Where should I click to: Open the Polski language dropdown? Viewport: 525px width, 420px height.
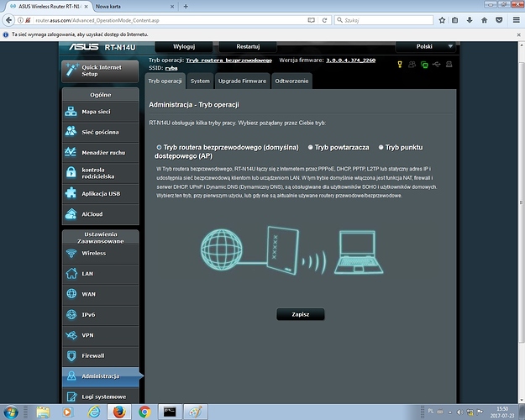pos(425,46)
